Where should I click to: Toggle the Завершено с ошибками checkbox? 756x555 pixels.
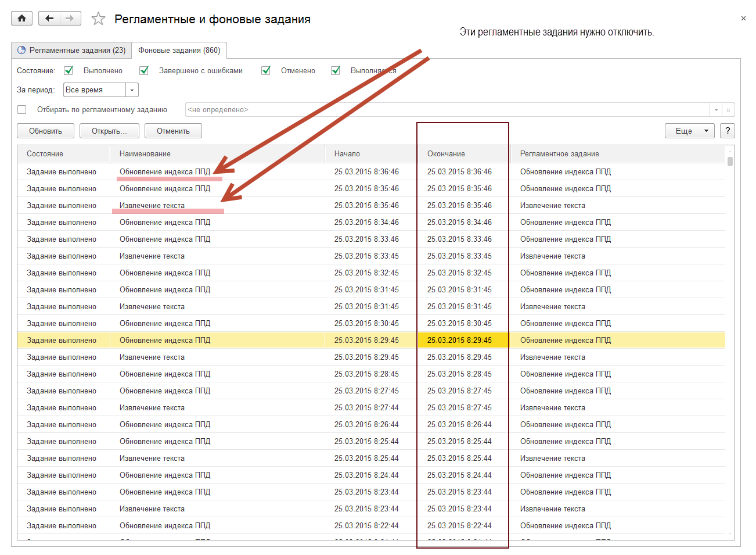pyautogui.click(x=144, y=70)
